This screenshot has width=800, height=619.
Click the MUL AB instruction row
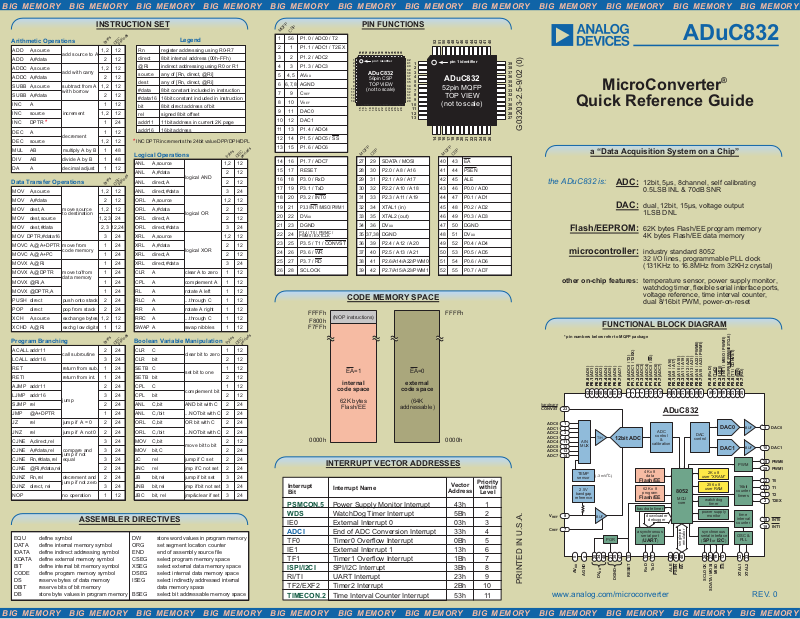click(68, 150)
